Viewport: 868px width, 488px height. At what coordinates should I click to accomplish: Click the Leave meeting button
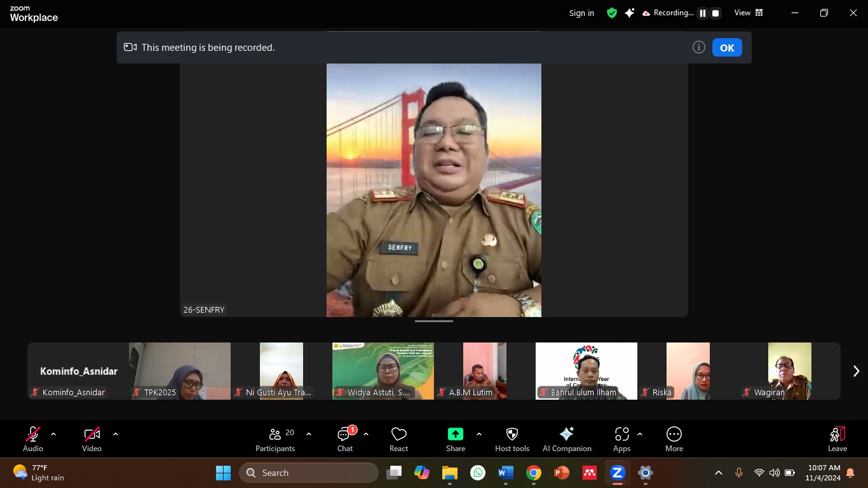pyautogui.click(x=837, y=439)
